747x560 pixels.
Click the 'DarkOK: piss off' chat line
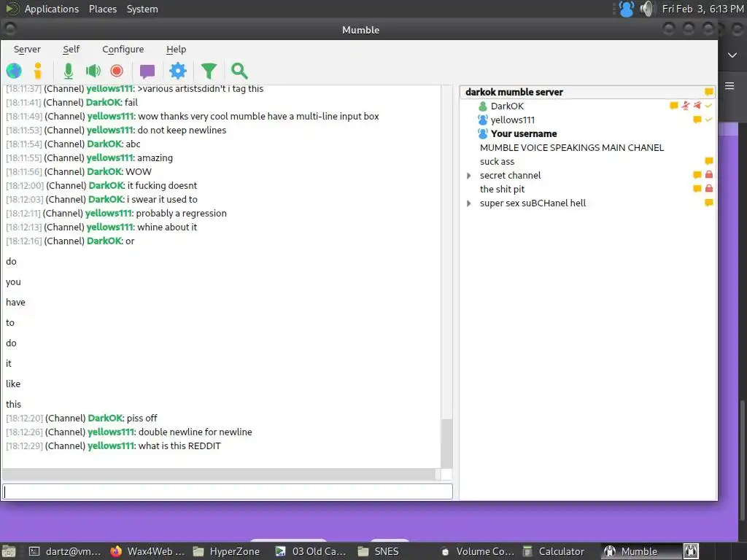click(x=82, y=418)
